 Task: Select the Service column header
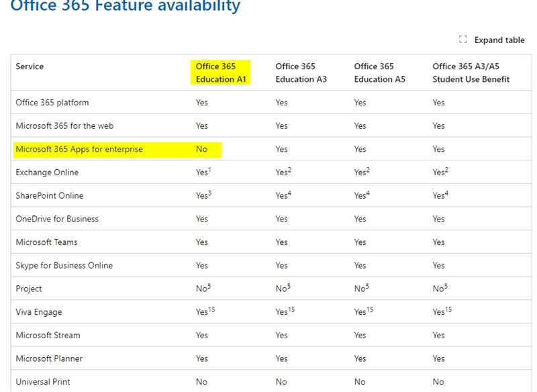click(30, 66)
